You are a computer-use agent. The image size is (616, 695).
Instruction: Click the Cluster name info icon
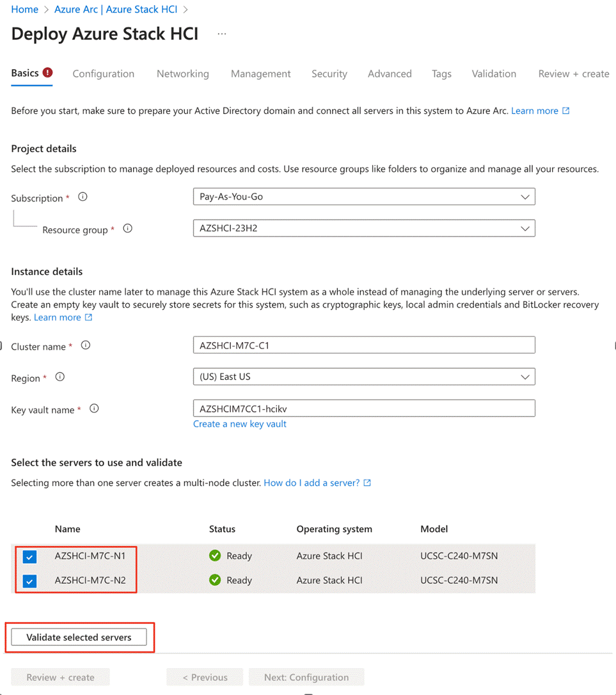pyautogui.click(x=86, y=345)
